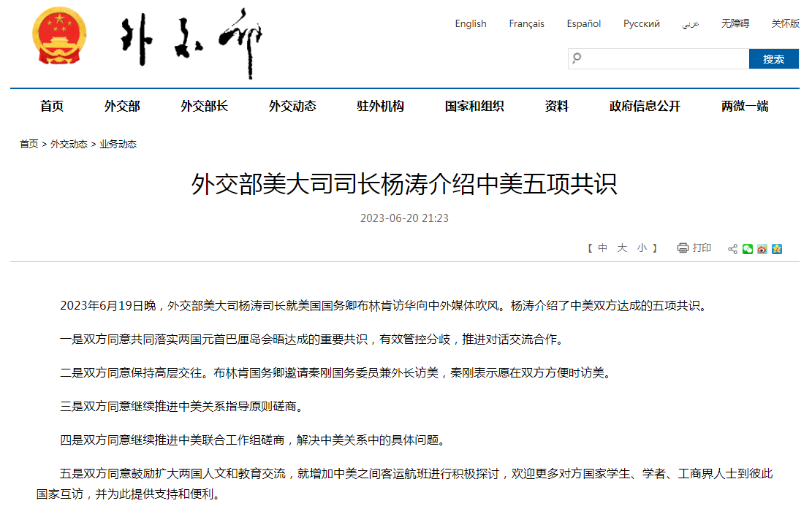
Task: Open the 国家和组织 navigation menu
Action: (474, 107)
